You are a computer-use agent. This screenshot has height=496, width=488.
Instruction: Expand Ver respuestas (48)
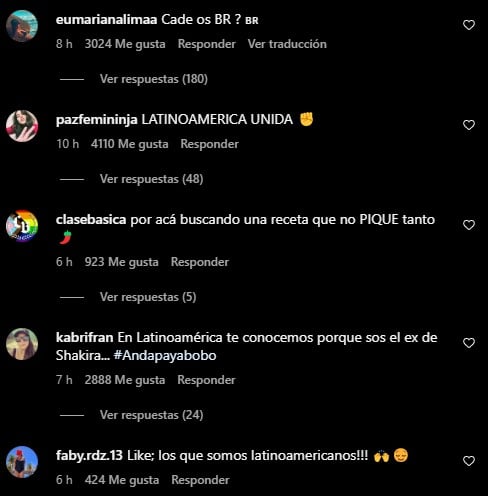pos(151,179)
